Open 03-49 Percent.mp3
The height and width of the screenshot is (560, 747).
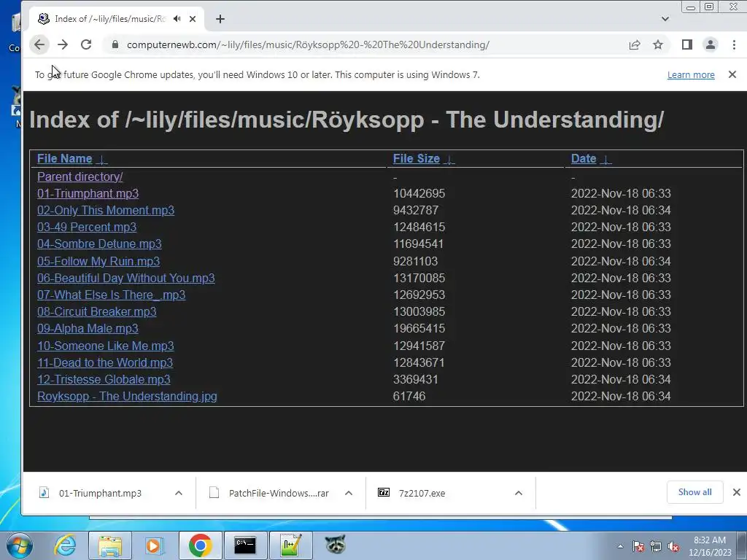coord(87,227)
